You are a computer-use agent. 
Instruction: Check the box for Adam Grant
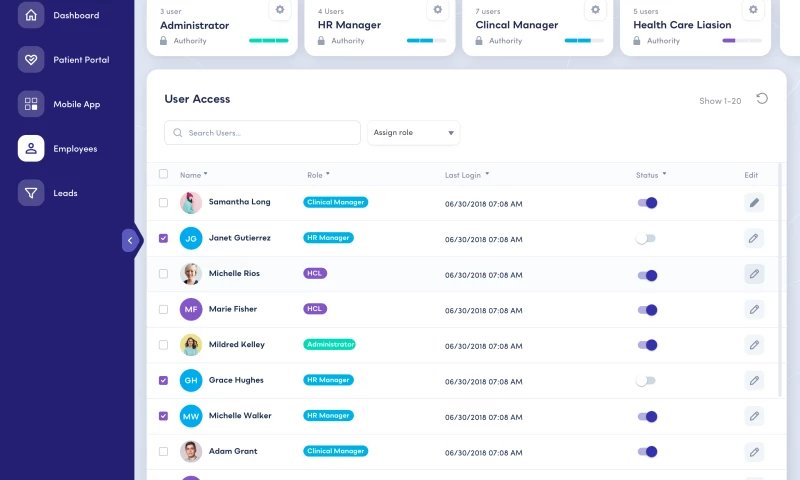pos(163,451)
